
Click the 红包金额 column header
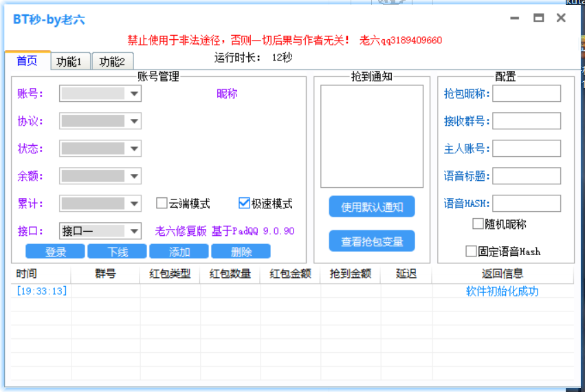(x=290, y=274)
